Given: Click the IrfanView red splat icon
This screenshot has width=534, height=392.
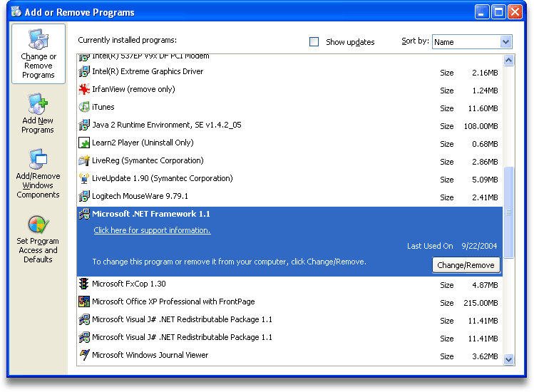Looking at the screenshot, I should tap(84, 90).
